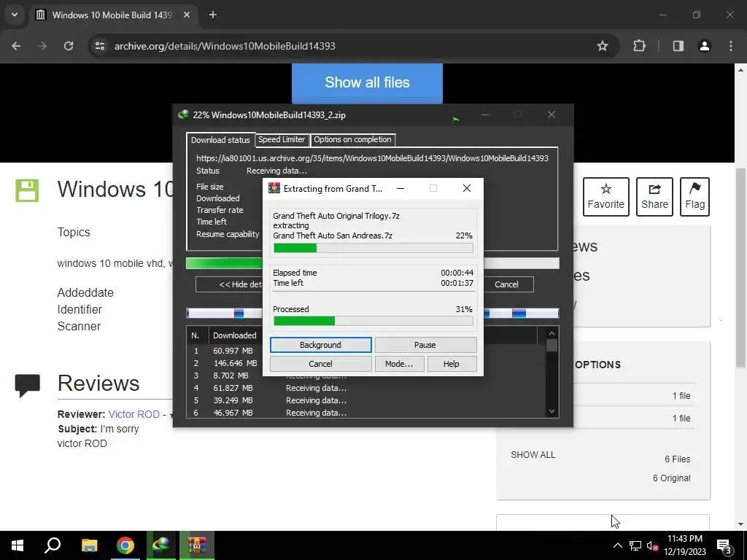Open WinRAR Help
This screenshot has width=747, height=560.
(452, 364)
